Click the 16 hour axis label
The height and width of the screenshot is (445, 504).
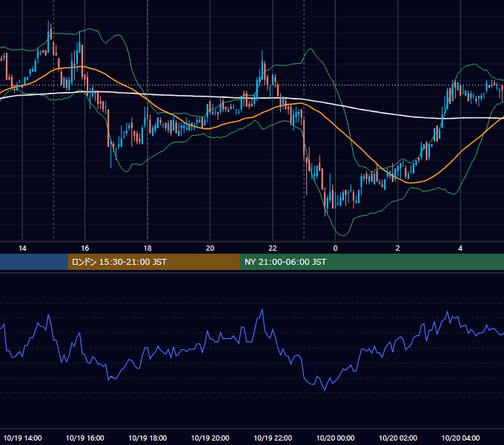click(x=84, y=248)
